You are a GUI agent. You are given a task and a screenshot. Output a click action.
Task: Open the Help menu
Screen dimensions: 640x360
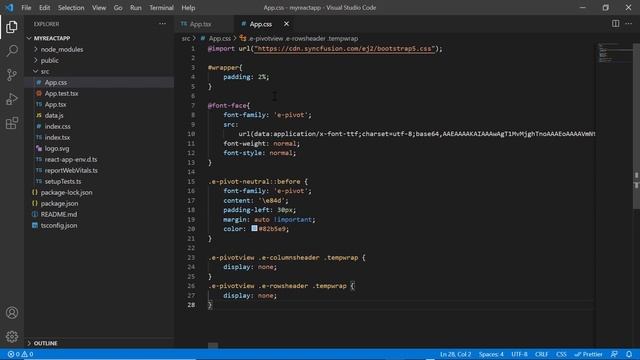[x=188, y=8]
